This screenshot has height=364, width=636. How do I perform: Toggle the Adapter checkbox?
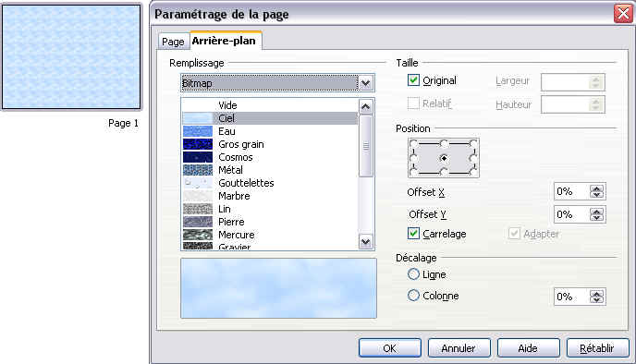point(514,234)
